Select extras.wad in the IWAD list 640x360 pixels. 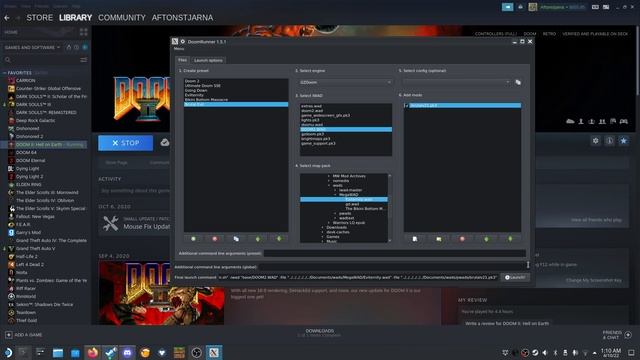click(x=346, y=106)
